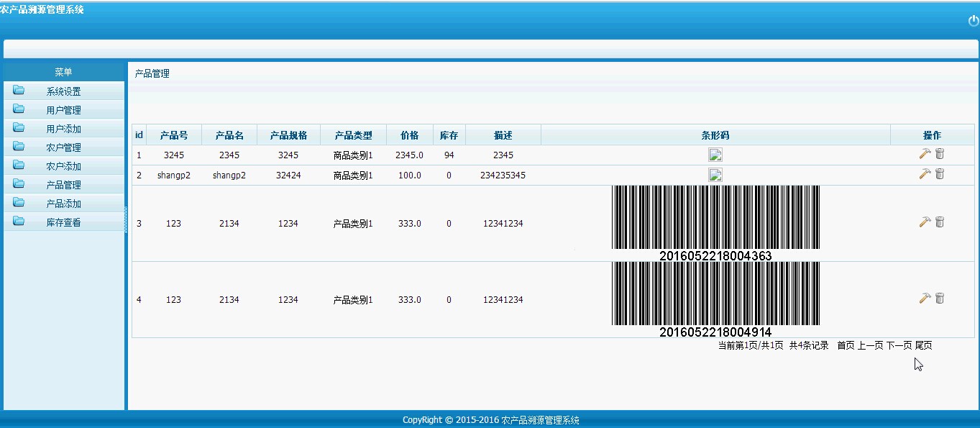Go to 下一页 in pagination

point(899,345)
